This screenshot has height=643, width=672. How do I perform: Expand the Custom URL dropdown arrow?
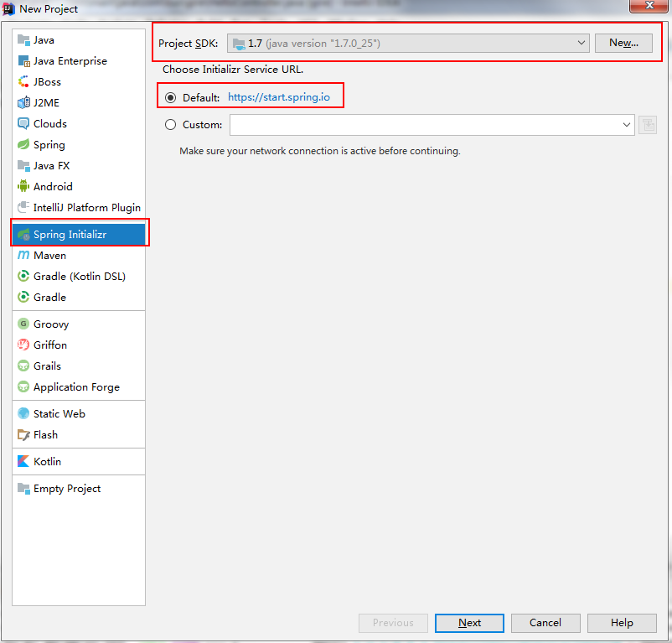tap(626, 125)
